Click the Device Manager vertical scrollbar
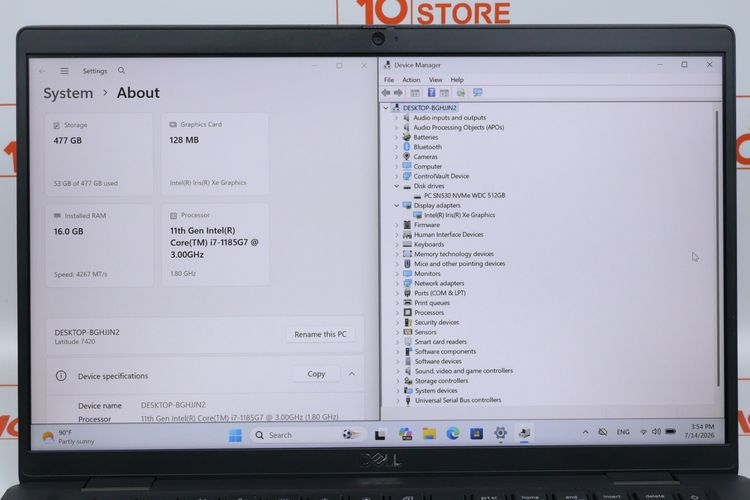 click(717, 249)
